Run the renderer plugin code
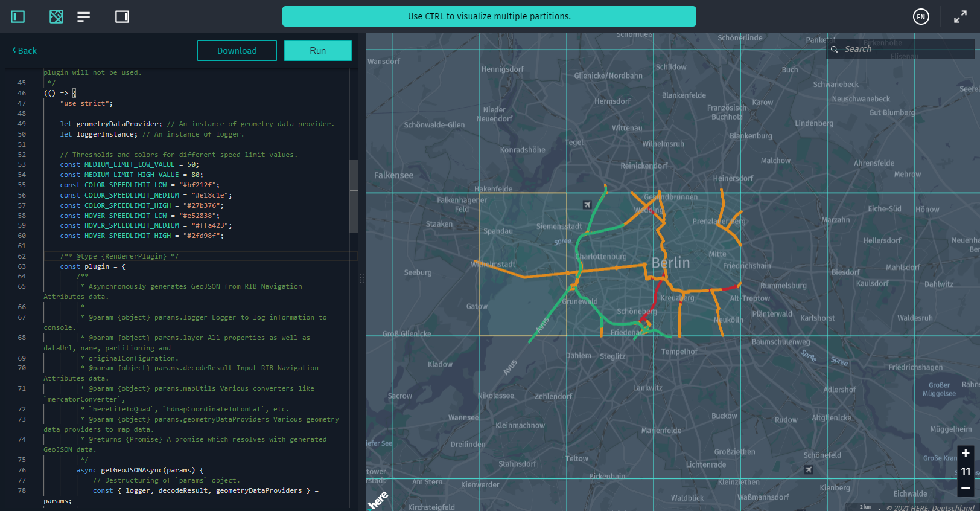The width and height of the screenshot is (980, 511). click(x=317, y=51)
